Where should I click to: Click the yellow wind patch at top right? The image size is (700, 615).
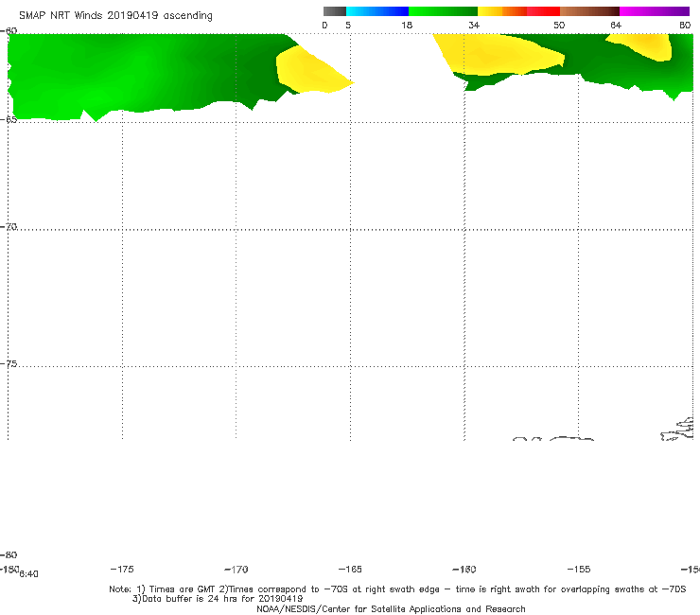tap(643, 46)
